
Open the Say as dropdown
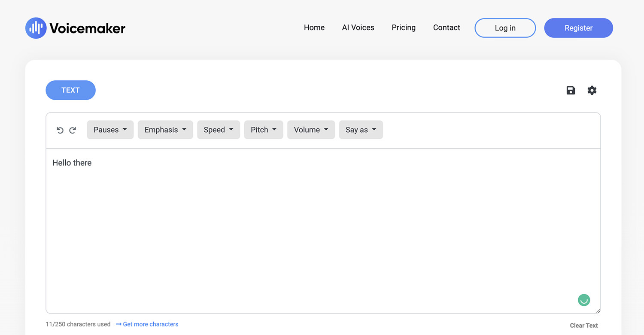361,130
